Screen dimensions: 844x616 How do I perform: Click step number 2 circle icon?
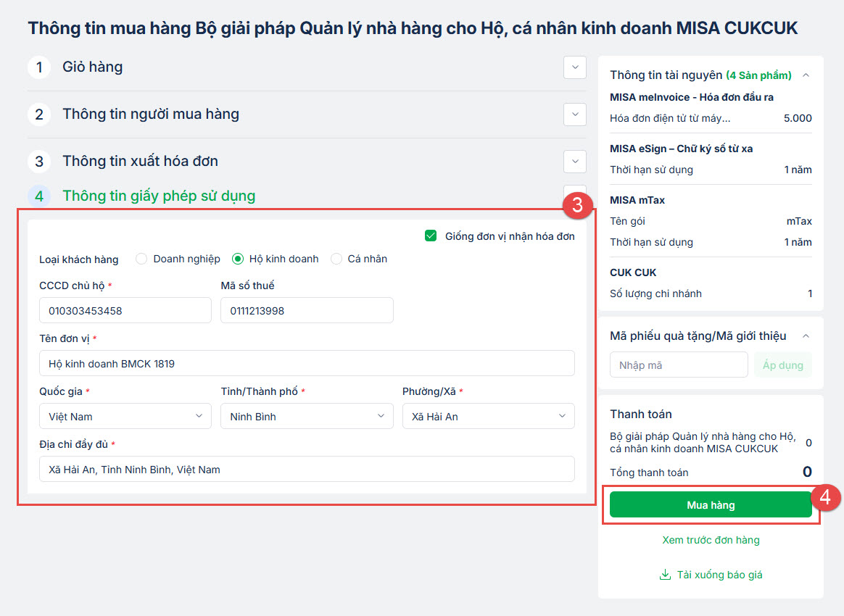pos(39,115)
